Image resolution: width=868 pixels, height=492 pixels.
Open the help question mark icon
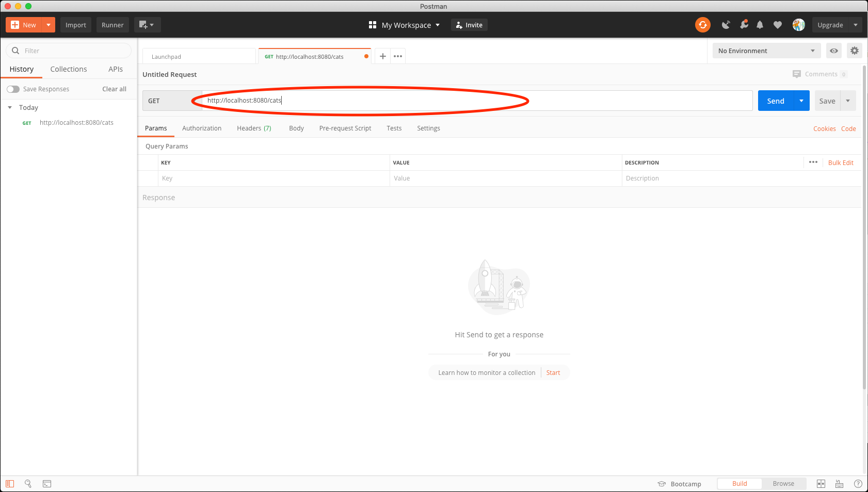click(858, 484)
